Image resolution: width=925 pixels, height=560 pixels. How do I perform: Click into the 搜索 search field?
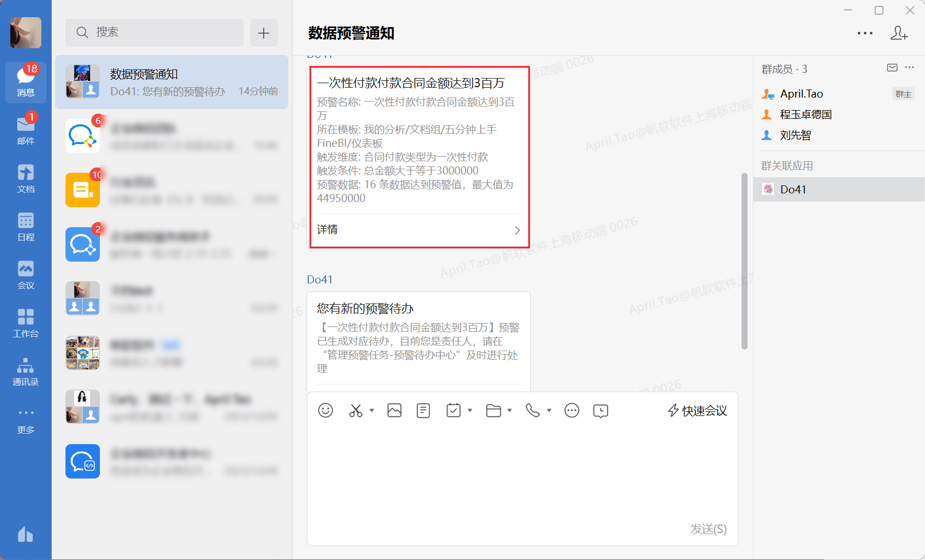(154, 33)
